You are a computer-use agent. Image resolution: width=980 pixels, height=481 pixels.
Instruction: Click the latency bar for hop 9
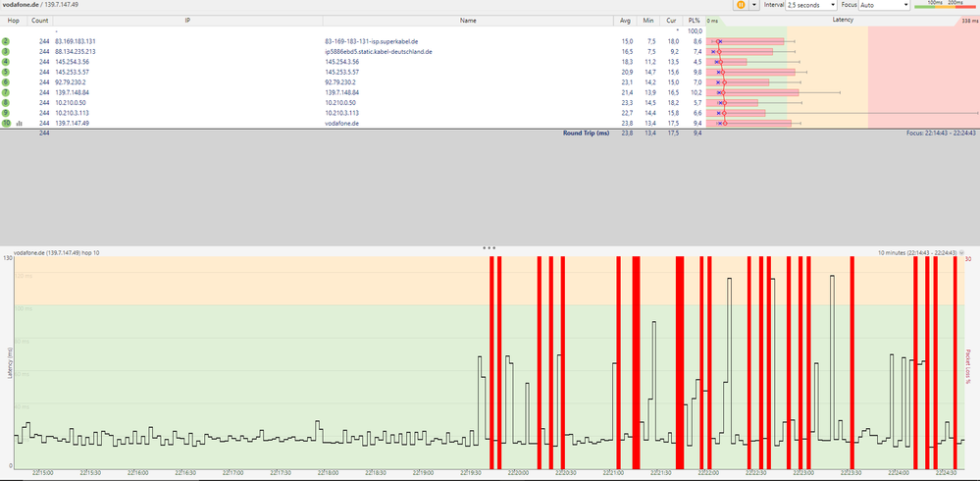736,113
